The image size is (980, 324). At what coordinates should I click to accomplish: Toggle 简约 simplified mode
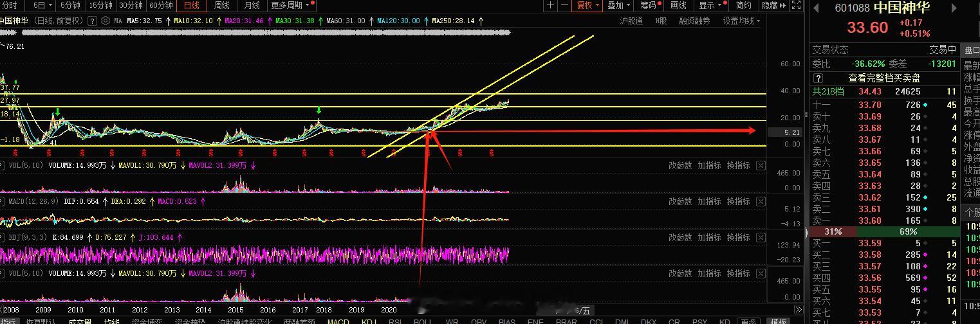pos(743,5)
